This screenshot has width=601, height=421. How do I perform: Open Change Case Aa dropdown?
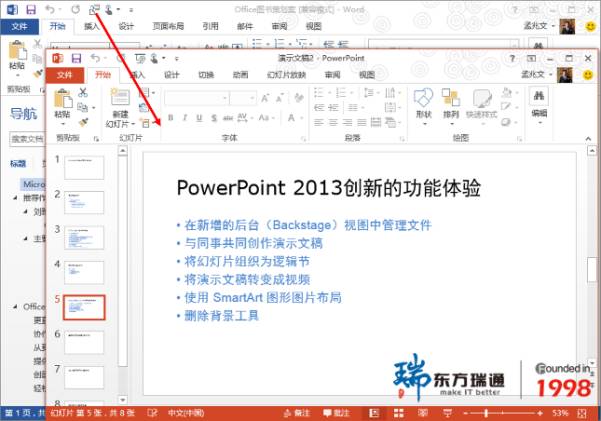[266, 118]
